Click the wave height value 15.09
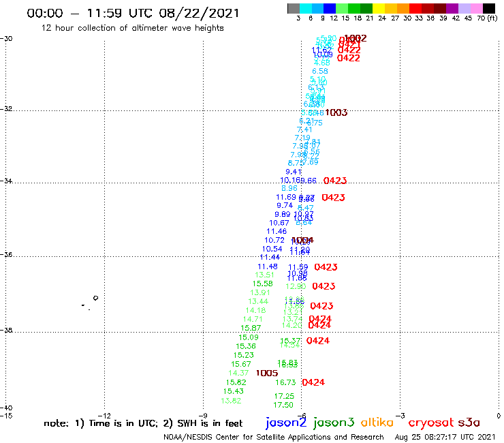The width and height of the screenshot is (504, 443). (x=249, y=337)
